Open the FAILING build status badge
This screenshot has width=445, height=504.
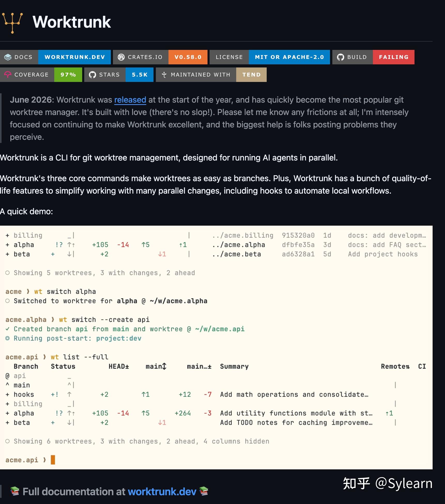tap(394, 57)
